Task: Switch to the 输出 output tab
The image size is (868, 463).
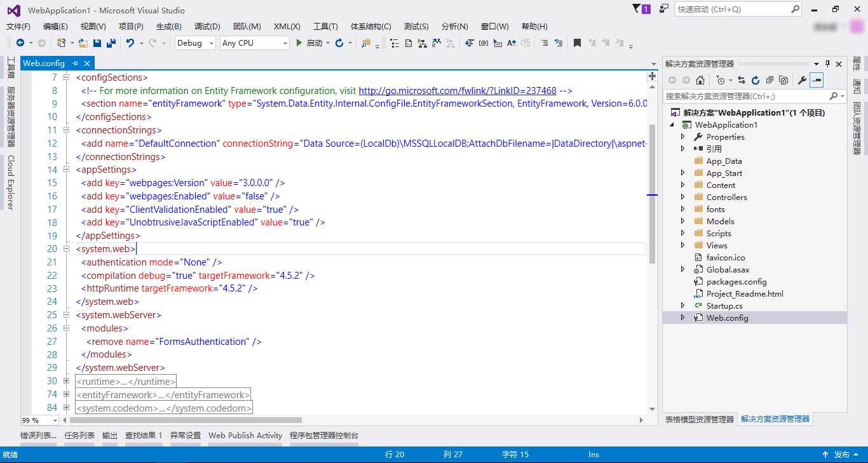Action: [x=110, y=435]
